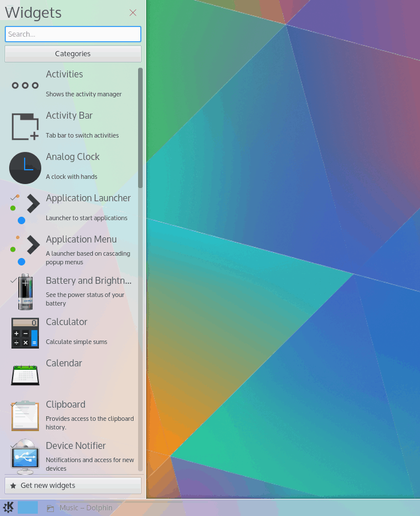The width and height of the screenshot is (420, 516).
Task: Select the Device Notifier widget icon
Action: (x=25, y=457)
